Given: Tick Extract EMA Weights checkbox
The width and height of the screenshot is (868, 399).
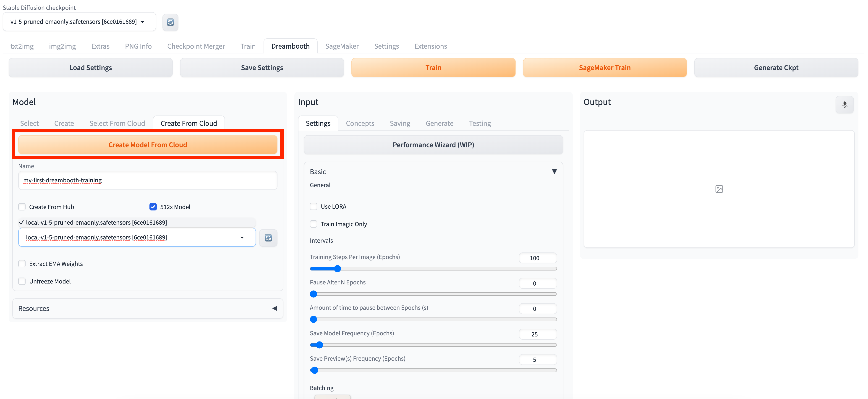Looking at the screenshot, I should click(22, 264).
